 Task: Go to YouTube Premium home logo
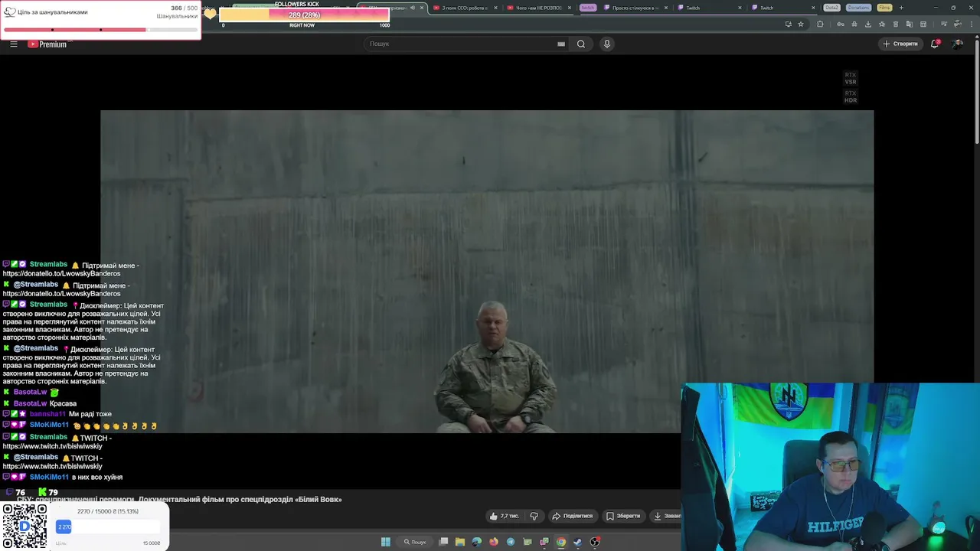point(48,44)
